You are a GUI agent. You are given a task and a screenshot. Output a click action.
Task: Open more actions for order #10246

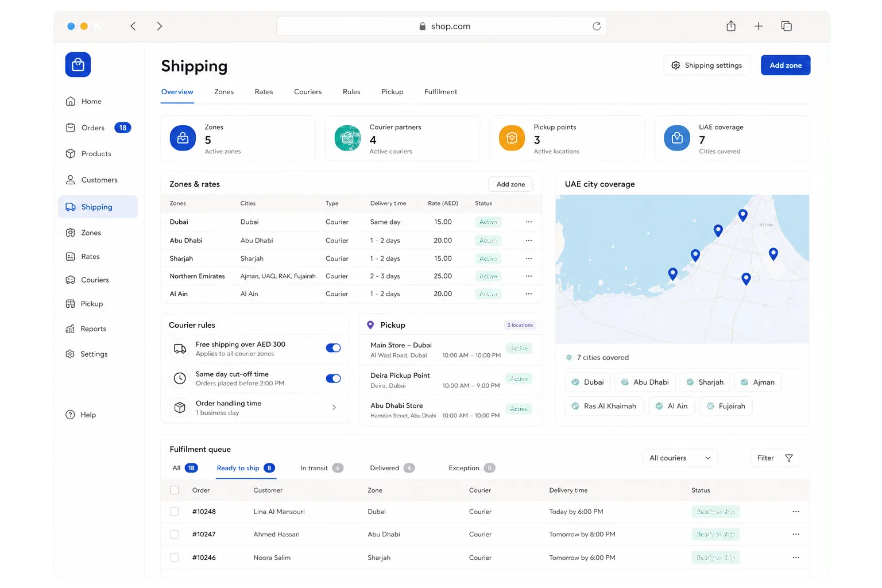(x=796, y=558)
